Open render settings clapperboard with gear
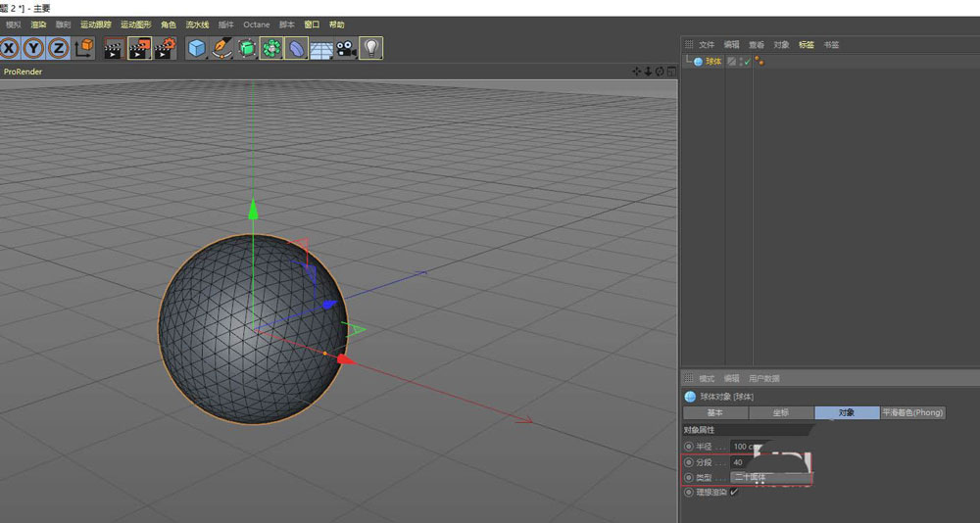This screenshot has width=980, height=523. (x=164, y=48)
